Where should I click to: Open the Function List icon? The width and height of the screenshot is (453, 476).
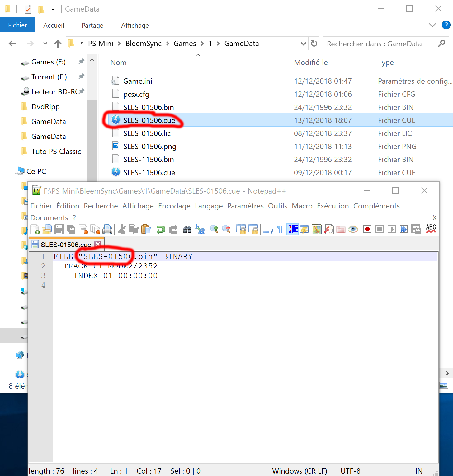coord(329,230)
